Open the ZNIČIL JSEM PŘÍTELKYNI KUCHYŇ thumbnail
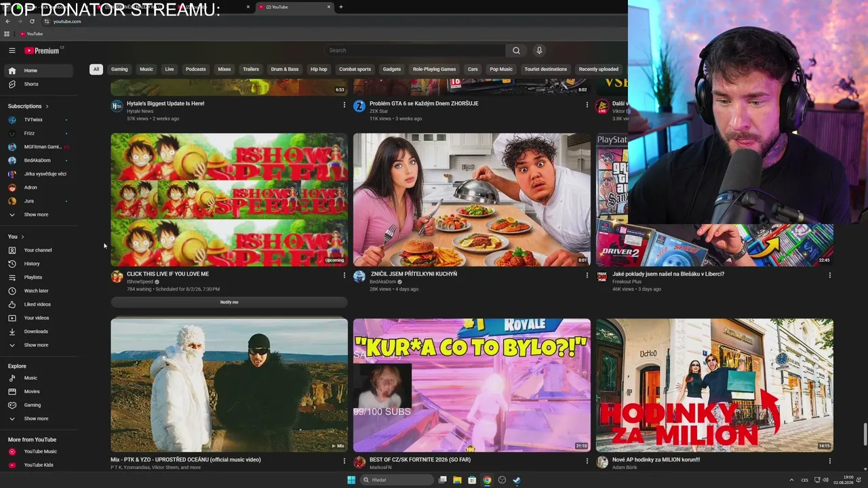This screenshot has height=488, width=868. 472,199
